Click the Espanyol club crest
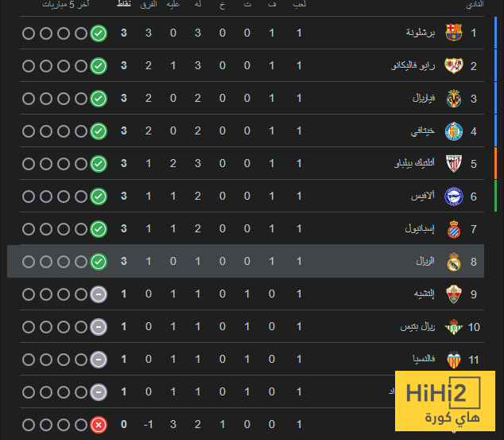The height and width of the screenshot is (440, 504). pyautogui.click(x=454, y=228)
